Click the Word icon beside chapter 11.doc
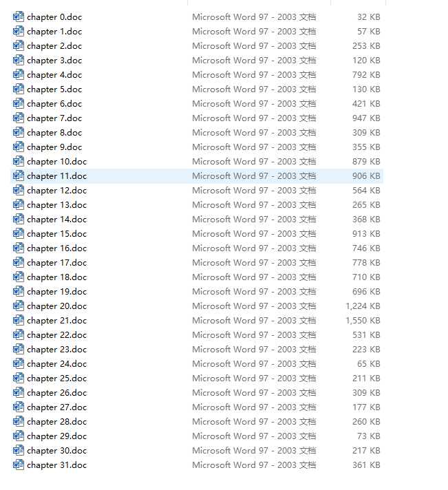This screenshot has width=448, height=490. pyautogui.click(x=19, y=176)
